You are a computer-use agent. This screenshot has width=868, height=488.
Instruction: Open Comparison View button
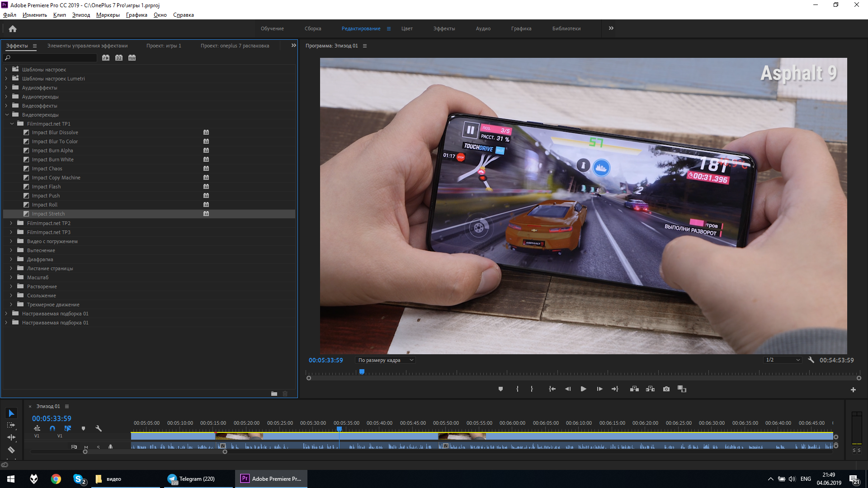coord(682,389)
